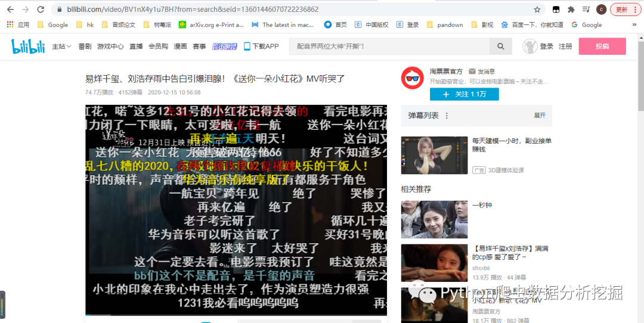Click the purple promo banner icon in nav
Viewport: 644px width, 323px height.
(x=224, y=46)
